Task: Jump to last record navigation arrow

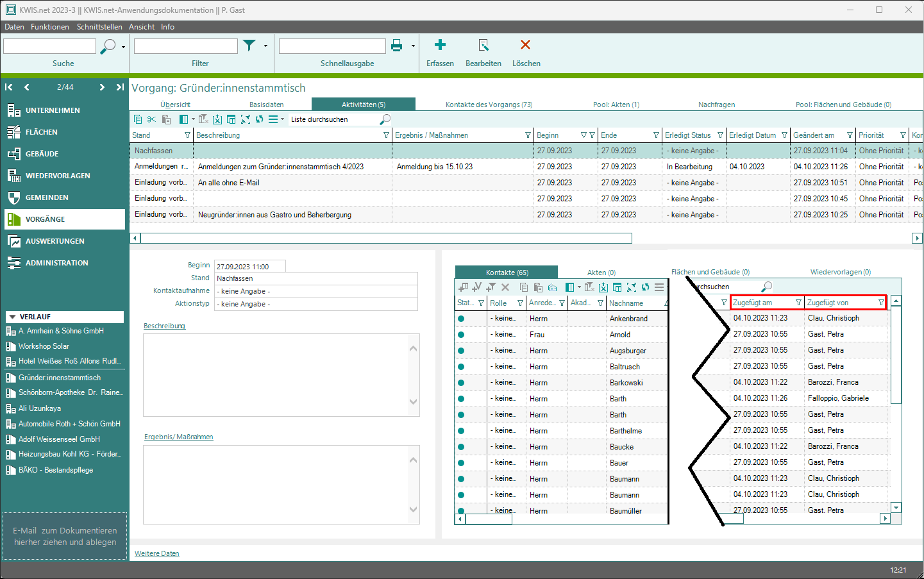Action: 120,87
